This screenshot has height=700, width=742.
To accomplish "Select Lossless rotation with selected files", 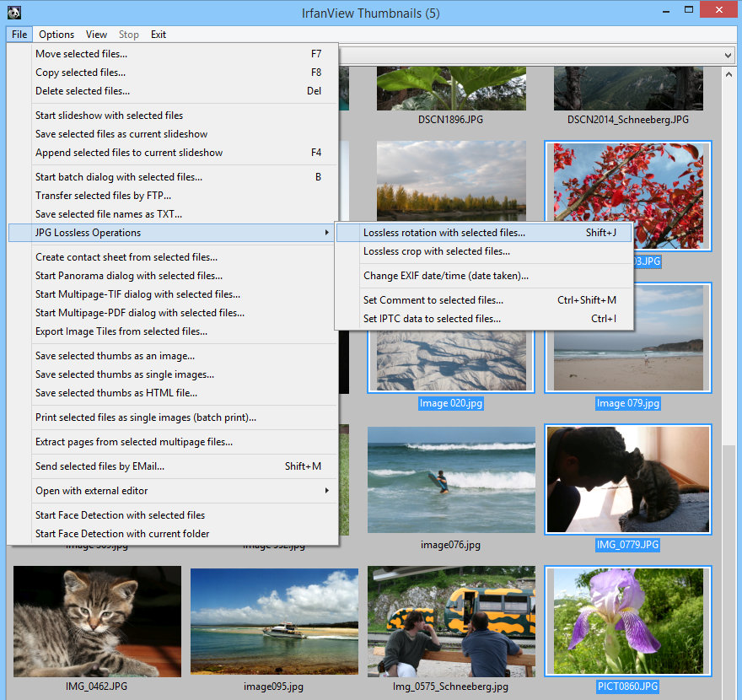I will coord(444,233).
